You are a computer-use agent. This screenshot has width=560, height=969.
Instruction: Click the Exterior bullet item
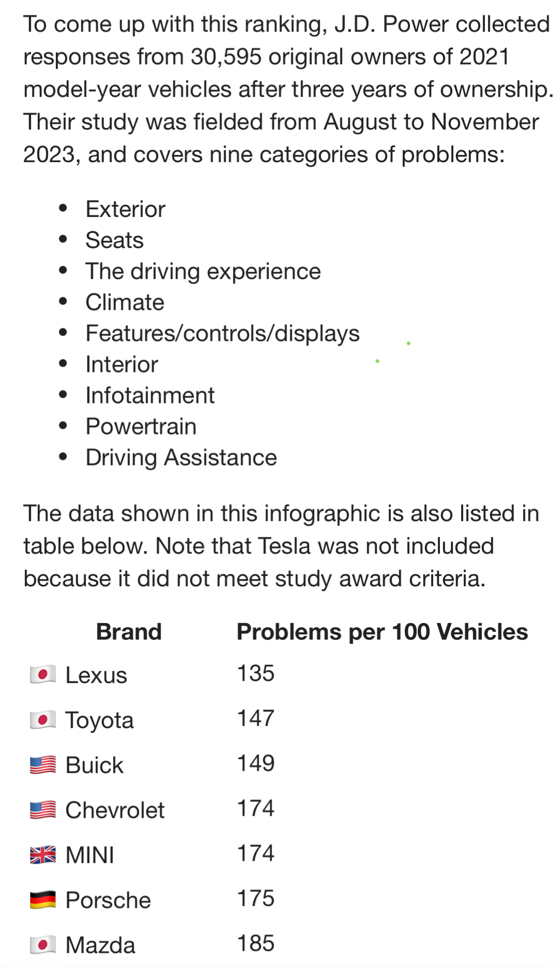[125, 209]
